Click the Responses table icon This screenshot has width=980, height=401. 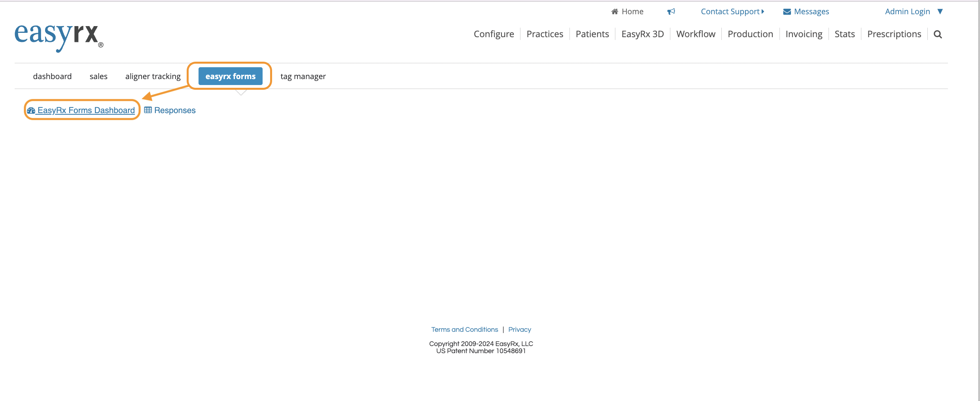(148, 110)
